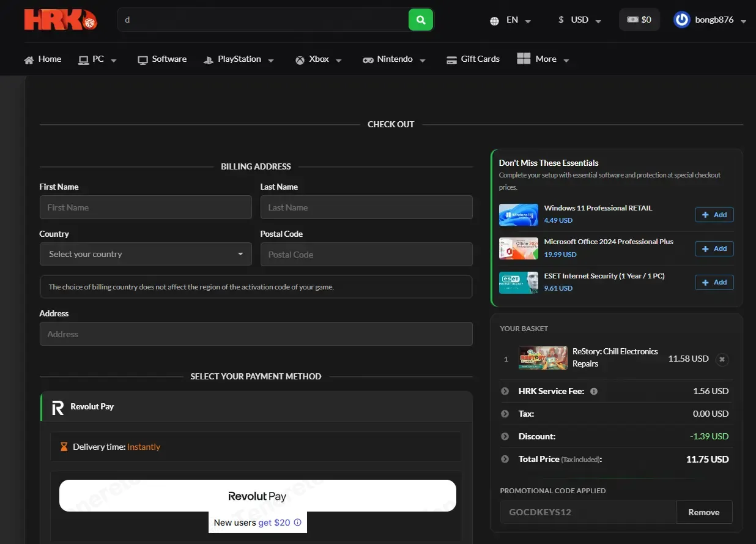Expand the Nintendo menu
756x544 pixels.
(395, 59)
